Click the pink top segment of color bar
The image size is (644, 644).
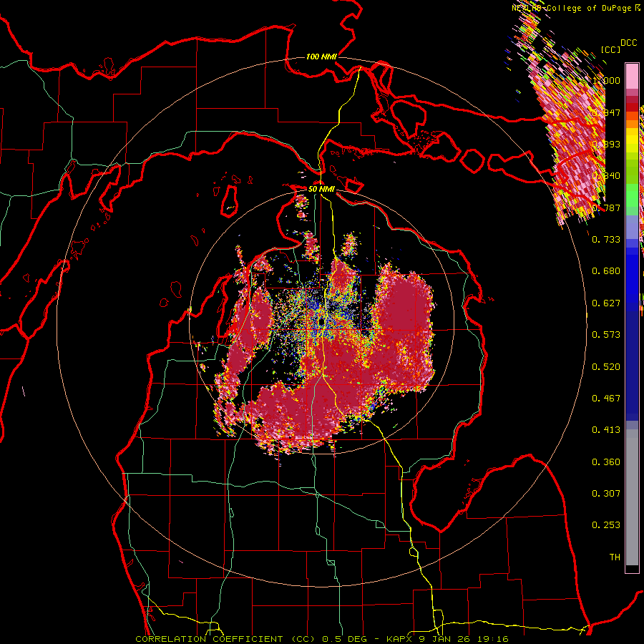pos(632,76)
